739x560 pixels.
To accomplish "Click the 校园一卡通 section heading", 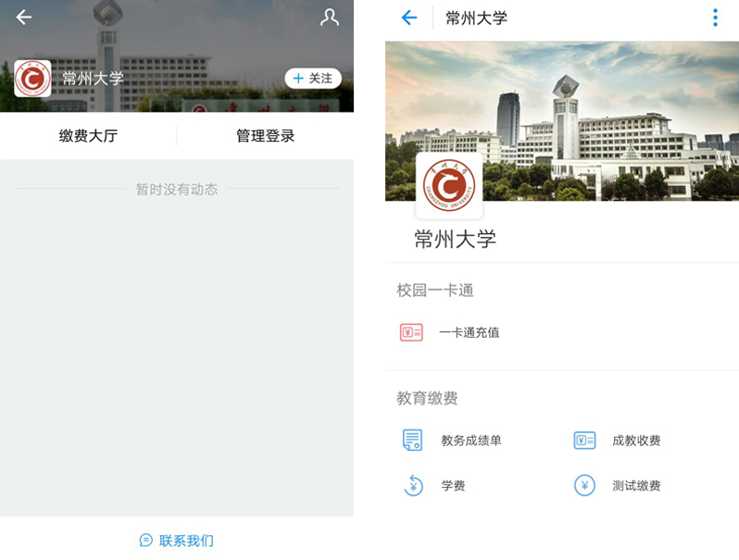I will 435,290.
